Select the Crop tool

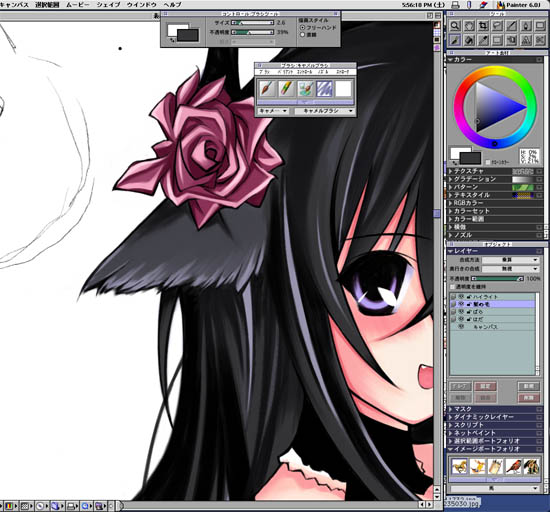pyautogui.click(x=483, y=26)
